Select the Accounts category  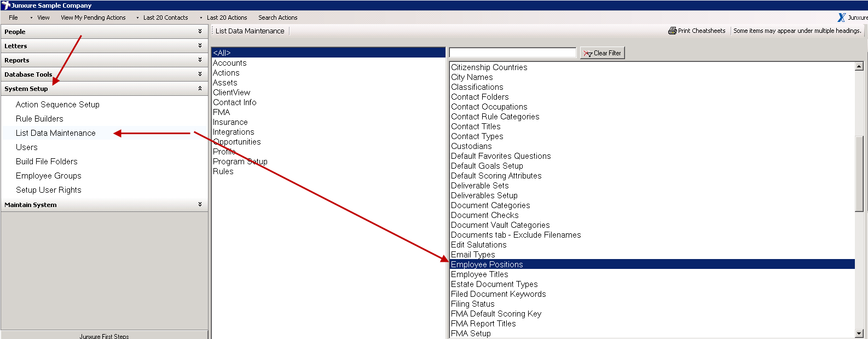point(229,63)
